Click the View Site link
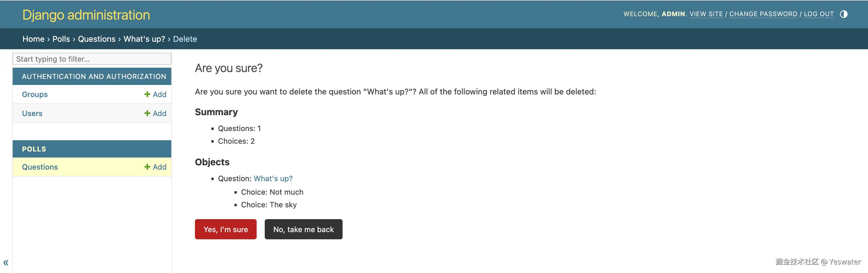This screenshot has width=868, height=273. [x=706, y=14]
